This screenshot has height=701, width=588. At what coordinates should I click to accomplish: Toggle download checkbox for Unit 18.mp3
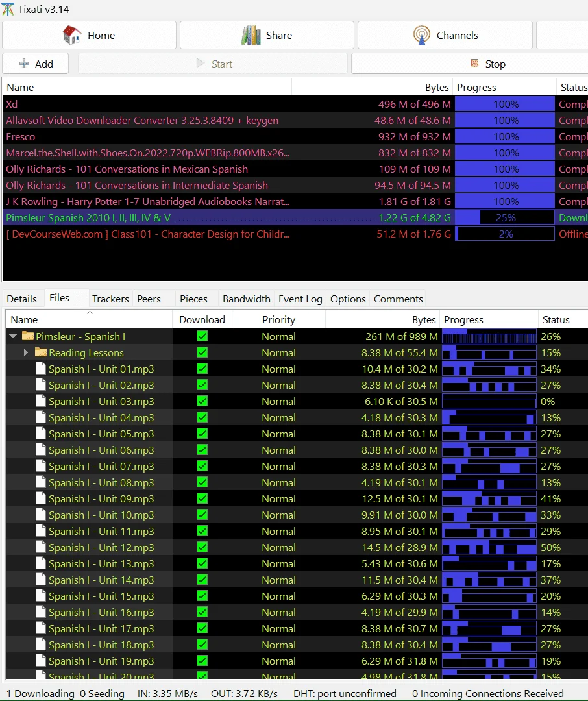[202, 645]
